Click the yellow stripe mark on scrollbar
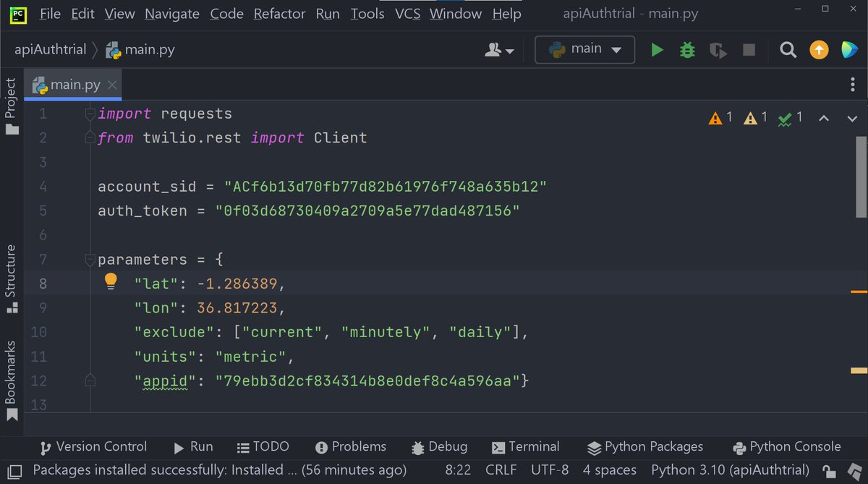 (x=859, y=370)
